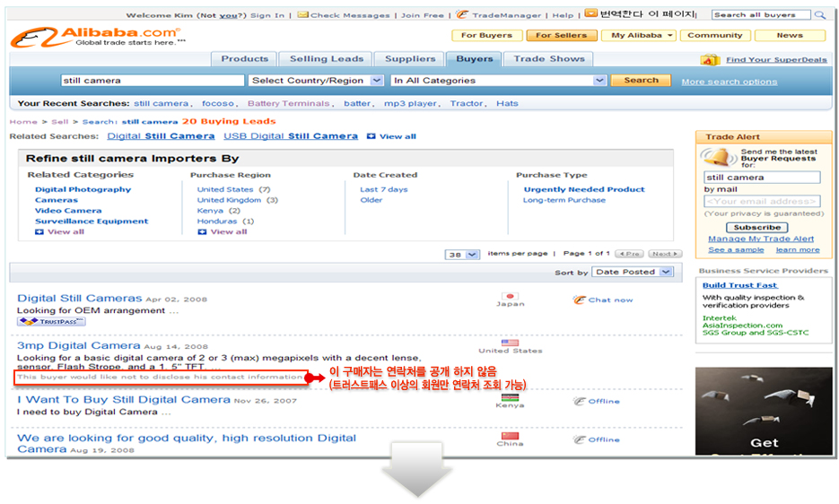Click the still camera search input field

coord(153,80)
